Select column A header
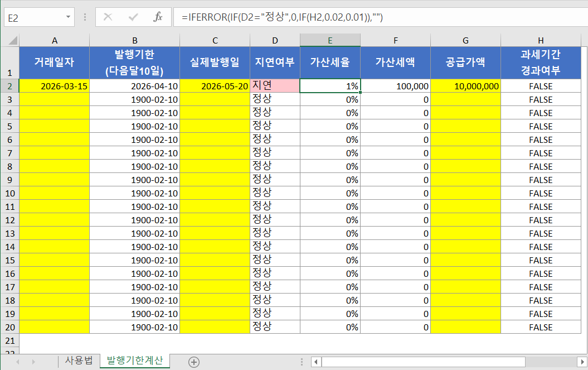 point(55,40)
